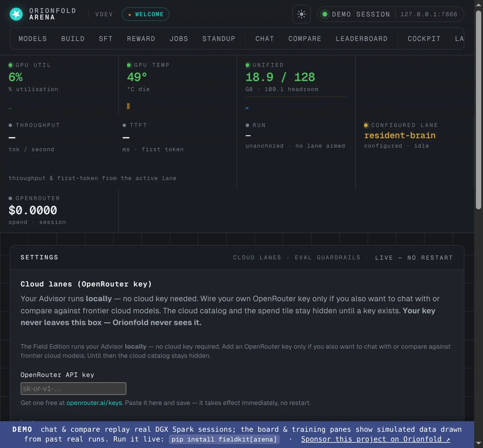
Task: Follow the openrouter.ai/keys link
Action: tap(94, 403)
